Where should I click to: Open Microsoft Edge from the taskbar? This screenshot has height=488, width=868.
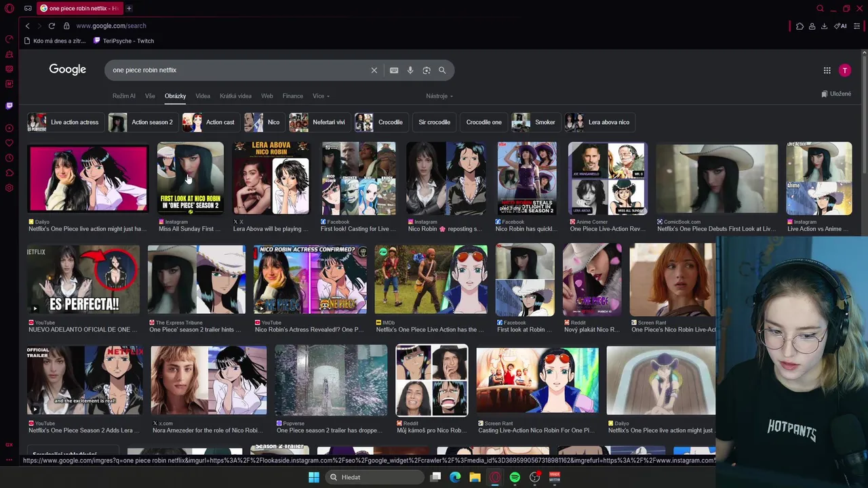[455, 477]
